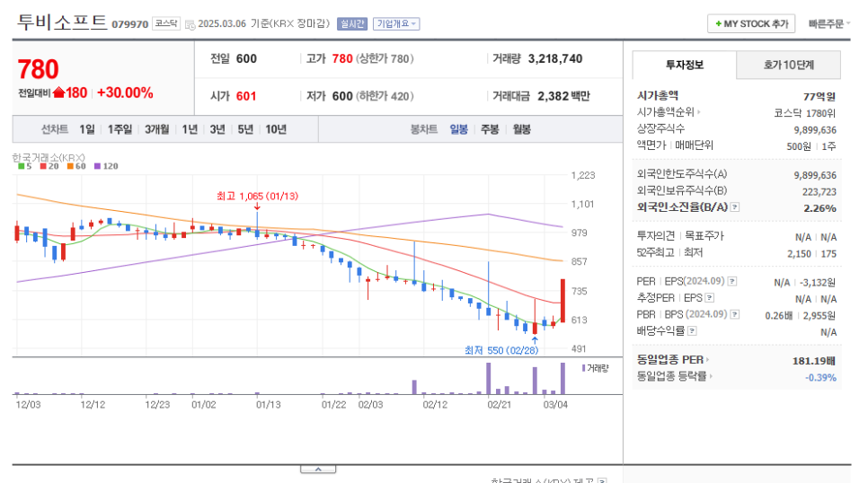Click the current price 780
Viewport: 868px width, 483px height.
coord(39,70)
